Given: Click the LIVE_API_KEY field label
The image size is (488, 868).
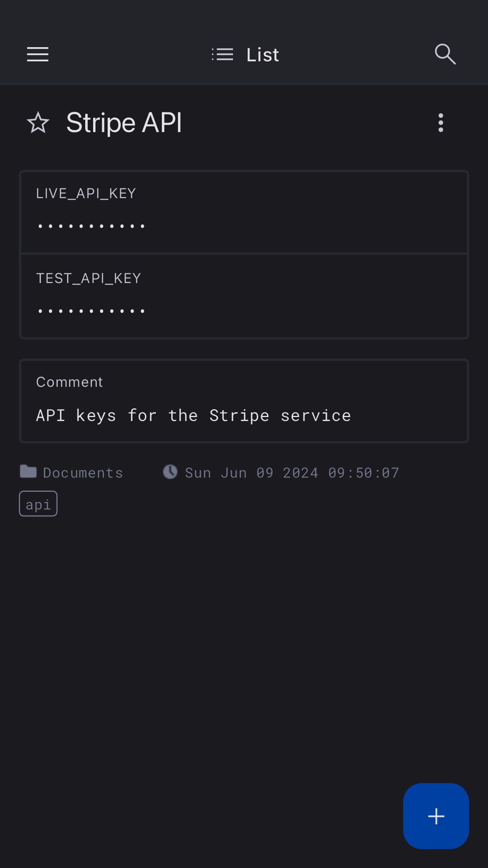Looking at the screenshot, I should tap(86, 193).
